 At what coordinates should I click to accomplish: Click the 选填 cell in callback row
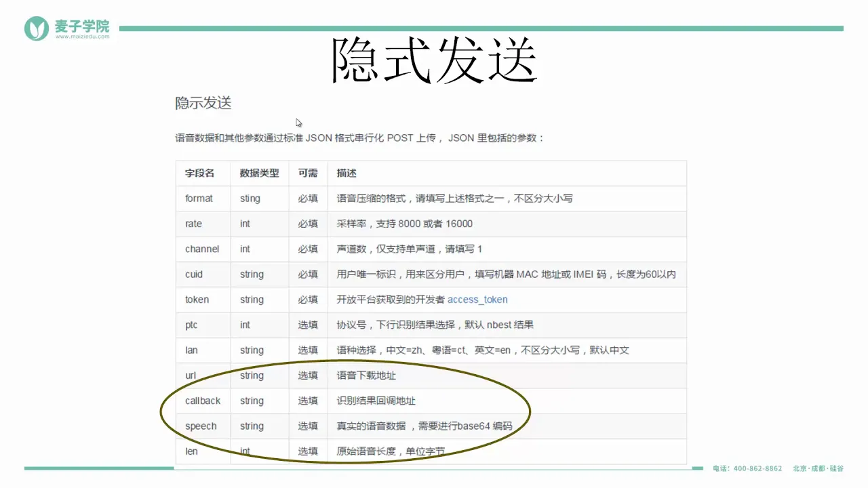(308, 401)
